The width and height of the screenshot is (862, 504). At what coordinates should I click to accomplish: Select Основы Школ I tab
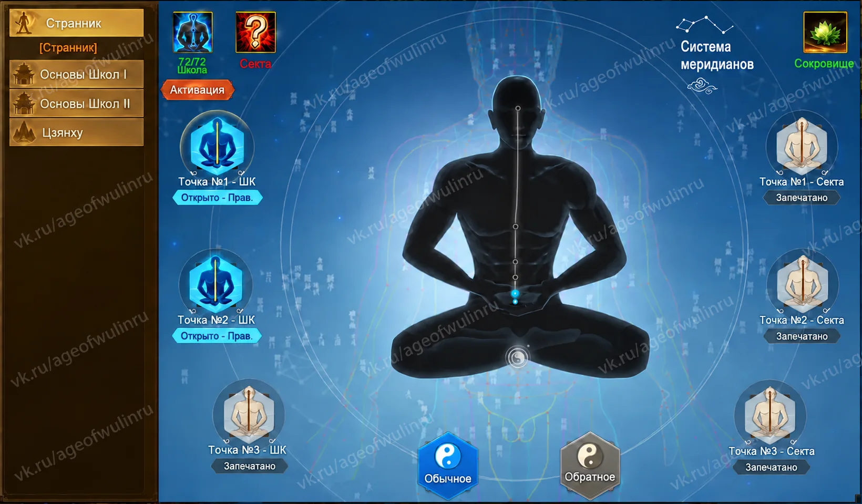point(76,74)
